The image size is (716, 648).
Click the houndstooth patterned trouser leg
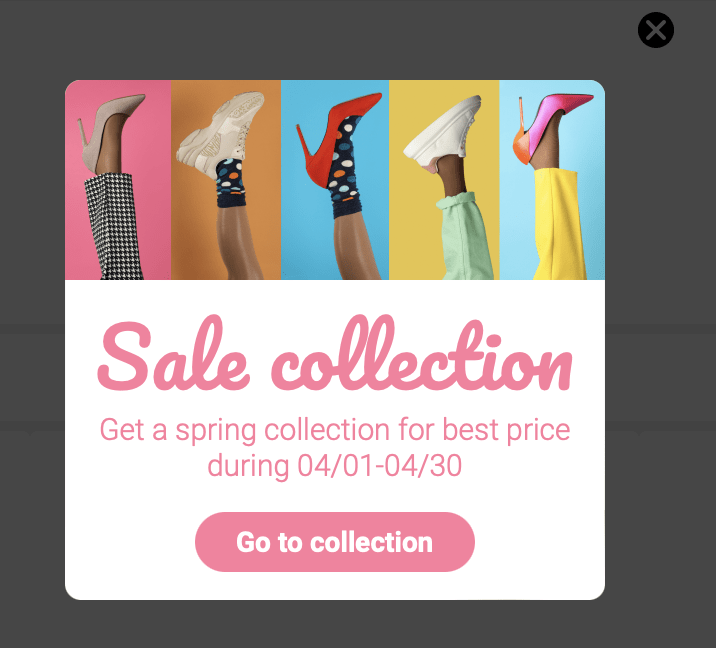pos(113,226)
